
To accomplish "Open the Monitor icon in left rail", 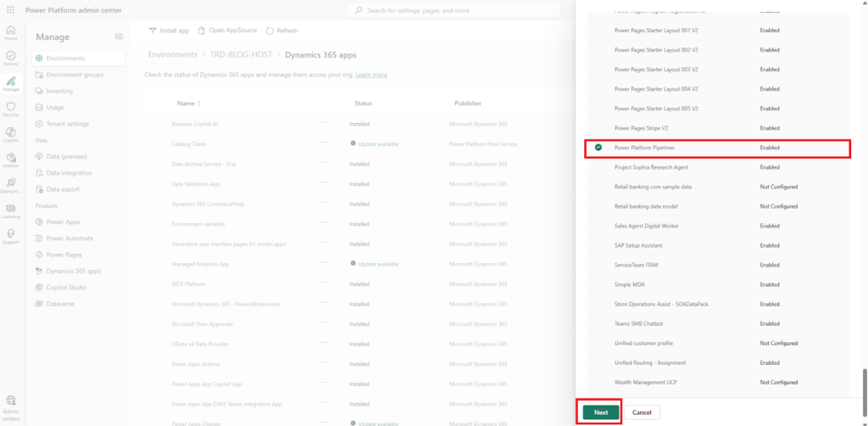I will click(x=11, y=157).
